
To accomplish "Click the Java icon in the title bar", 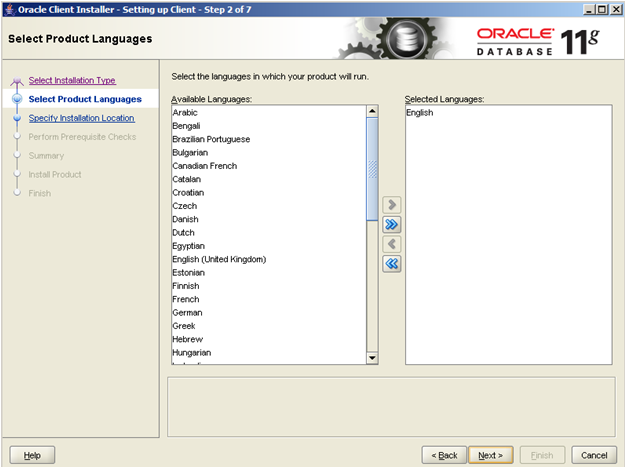I will (x=10, y=9).
